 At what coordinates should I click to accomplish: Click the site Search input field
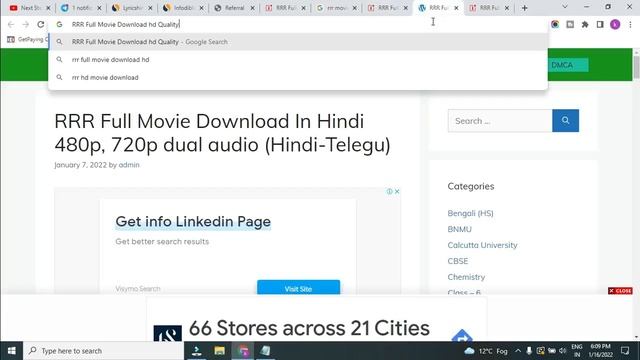[x=500, y=121]
